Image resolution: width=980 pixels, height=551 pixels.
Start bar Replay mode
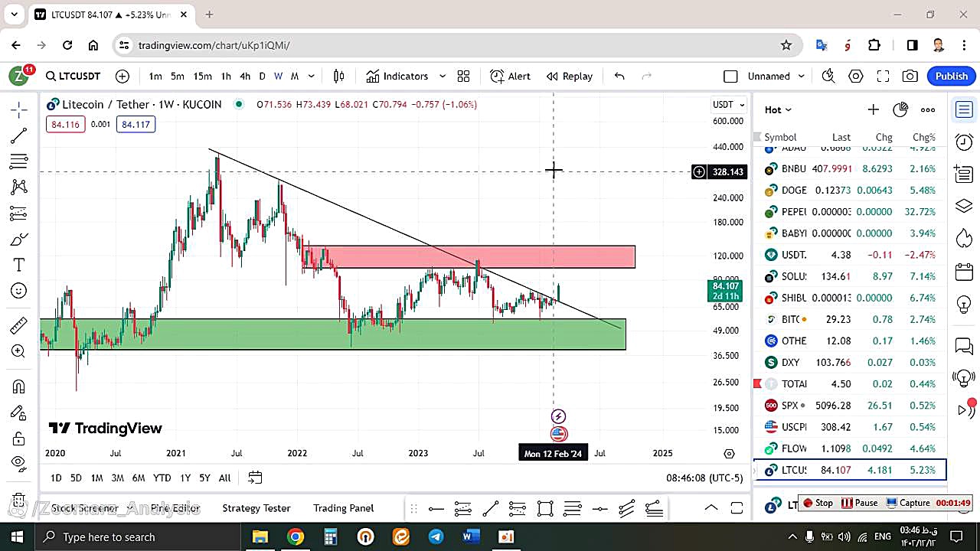[570, 76]
